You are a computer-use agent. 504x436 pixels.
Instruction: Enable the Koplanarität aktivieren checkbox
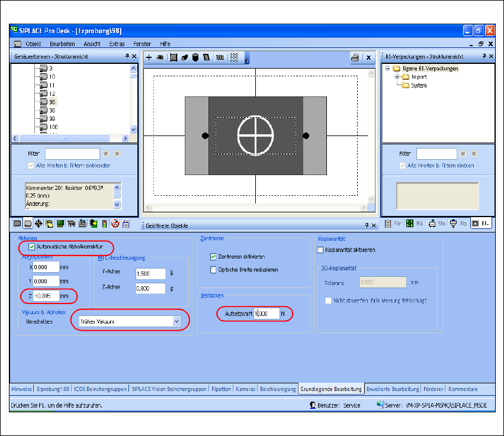click(x=320, y=250)
